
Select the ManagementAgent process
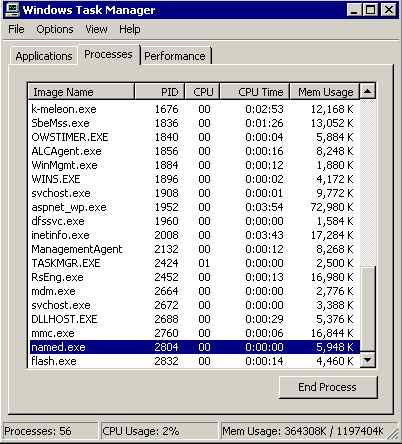click(194, 249)
